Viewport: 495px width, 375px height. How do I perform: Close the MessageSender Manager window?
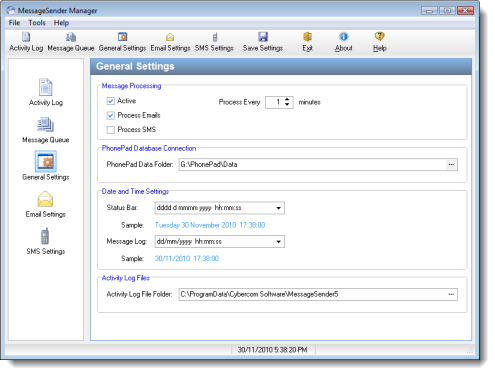click(x=465, y=11)
